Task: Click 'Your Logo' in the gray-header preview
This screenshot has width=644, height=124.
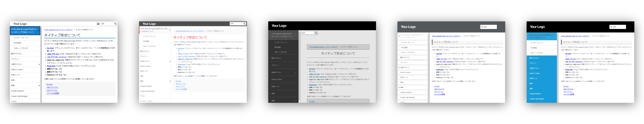Action: tap(408, 27)
